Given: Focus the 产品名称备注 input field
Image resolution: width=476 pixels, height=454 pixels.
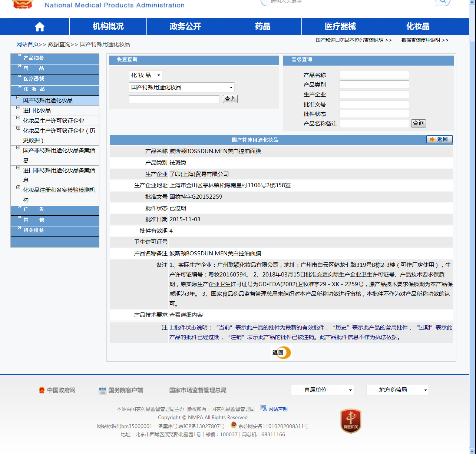Looking at the screenshot, I should [374, 124].
